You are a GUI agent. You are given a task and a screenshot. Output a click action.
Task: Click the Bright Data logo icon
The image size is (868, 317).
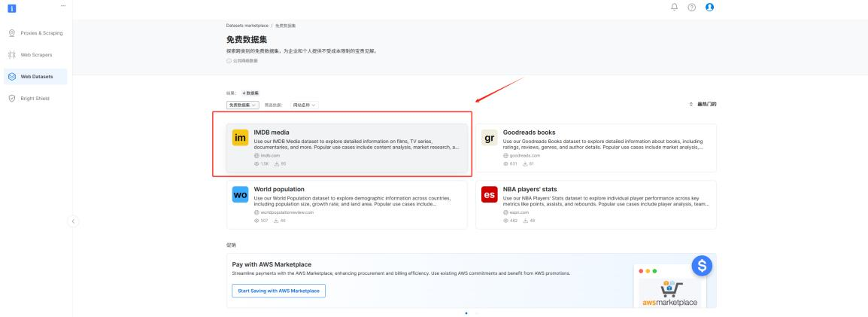click(11, 8)
